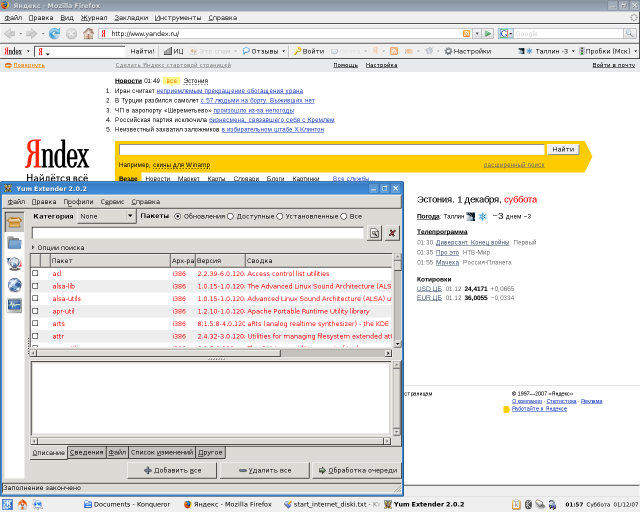Screen dimensions: 640x512
Task: Click the Yum Extender package search field
Action: pyautogui.click(x=198, y=233)
